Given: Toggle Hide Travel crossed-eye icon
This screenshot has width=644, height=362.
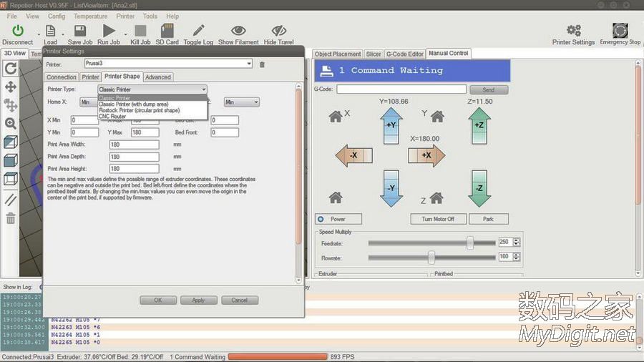Looking at the screenshot, I should point(279,30).
